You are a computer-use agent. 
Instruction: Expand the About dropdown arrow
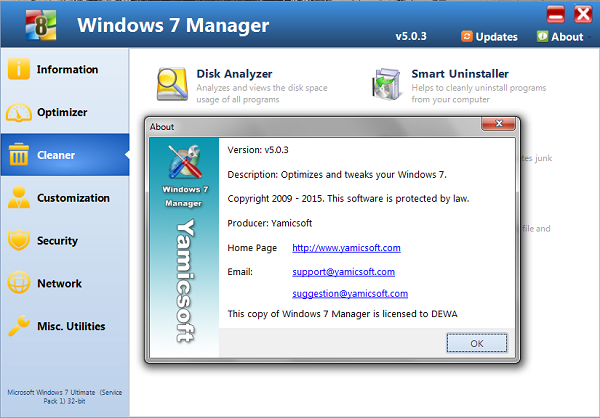[589, 37]
